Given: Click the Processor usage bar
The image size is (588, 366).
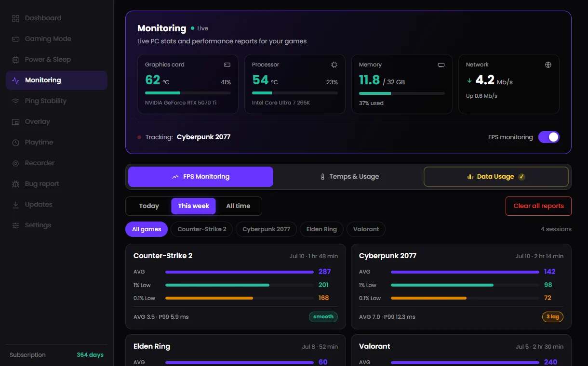Looking at the screenshot, I should 295,93.
